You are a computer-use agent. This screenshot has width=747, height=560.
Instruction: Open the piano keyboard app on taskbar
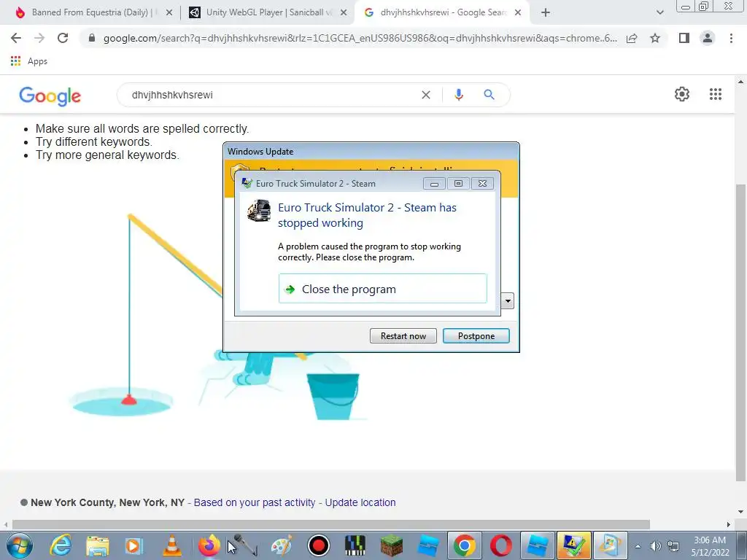click(x=355, y=545)
